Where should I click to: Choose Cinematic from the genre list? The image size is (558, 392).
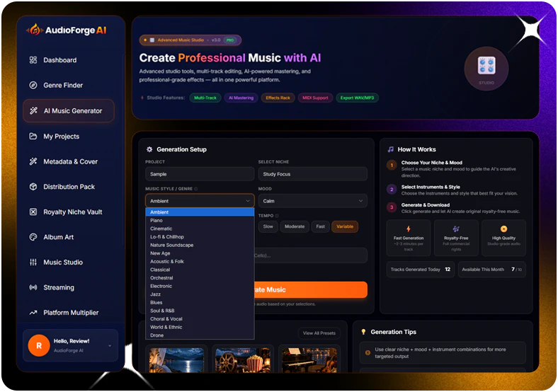point(200,229)
